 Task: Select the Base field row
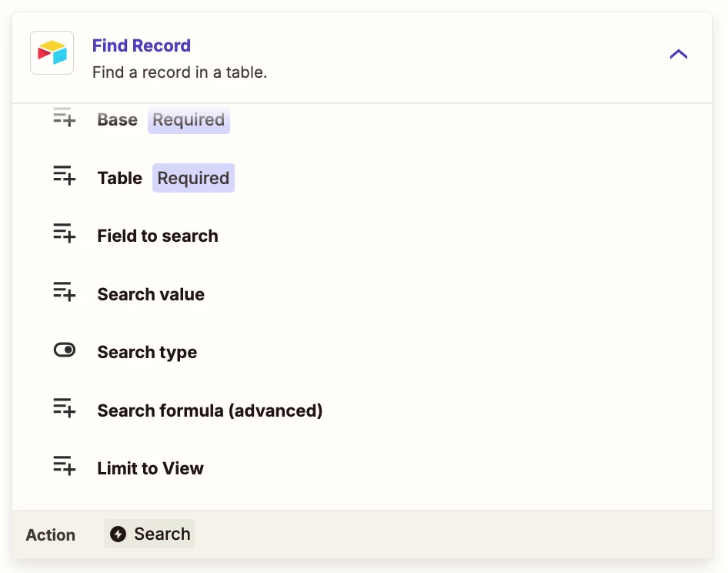coord(362,119)
